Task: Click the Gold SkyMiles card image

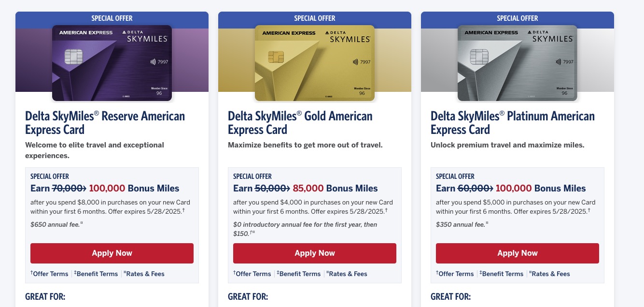Action: click(315, 63)
